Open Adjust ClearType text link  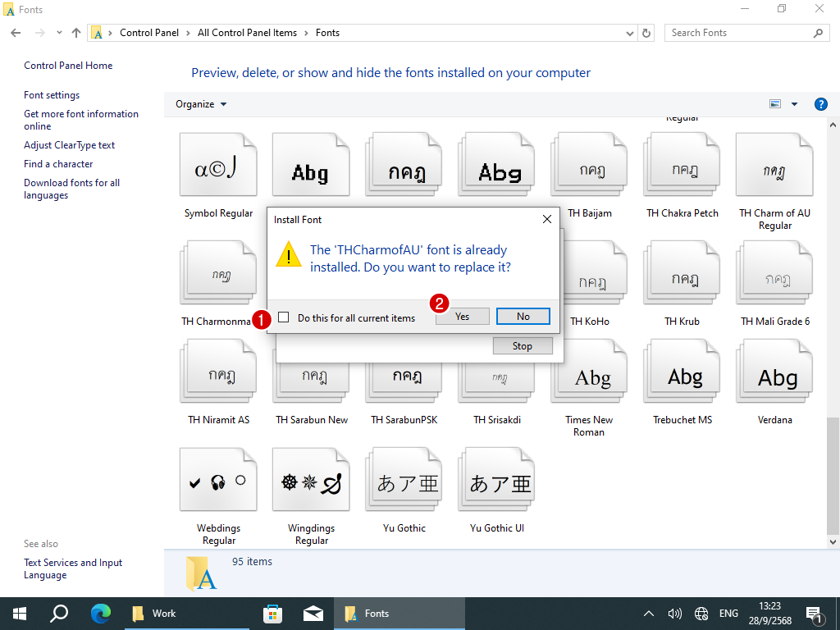pos(70,145)
